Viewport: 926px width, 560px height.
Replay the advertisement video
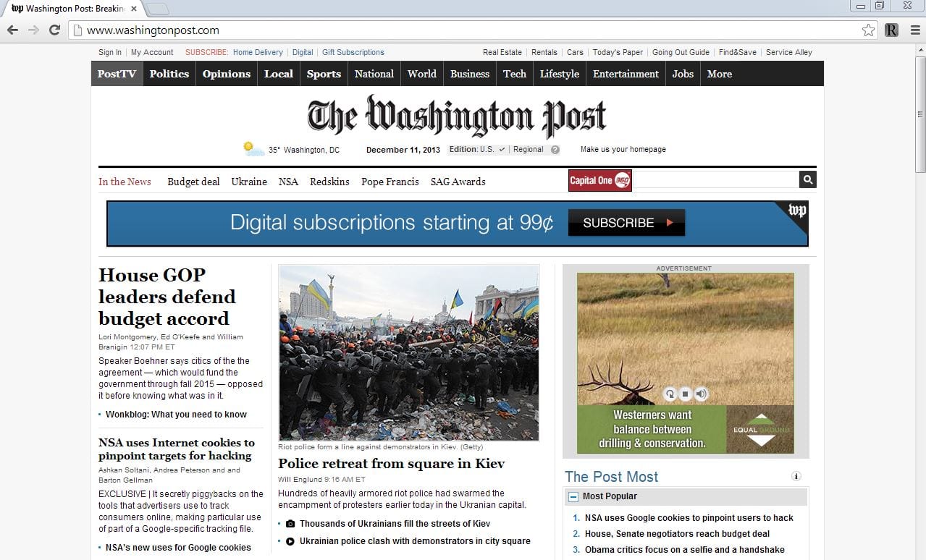(670, 394)
